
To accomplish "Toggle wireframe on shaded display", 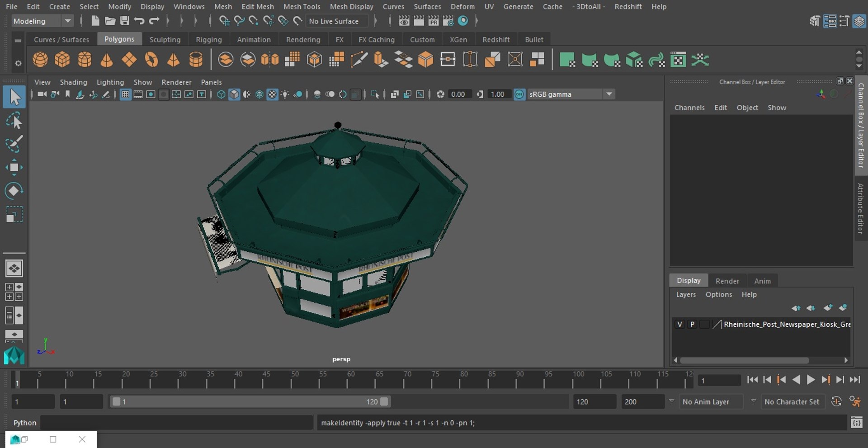I will click(x=259, y=94).
